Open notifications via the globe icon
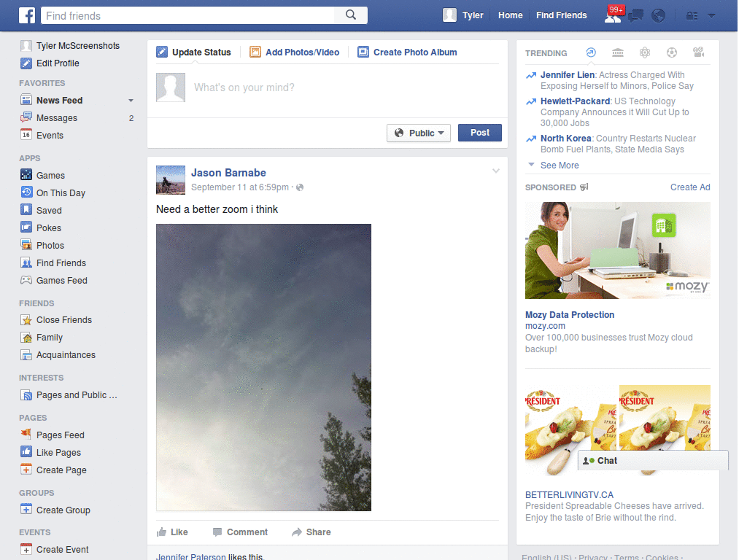The image size is (747, 560). [x=658, y=15]
